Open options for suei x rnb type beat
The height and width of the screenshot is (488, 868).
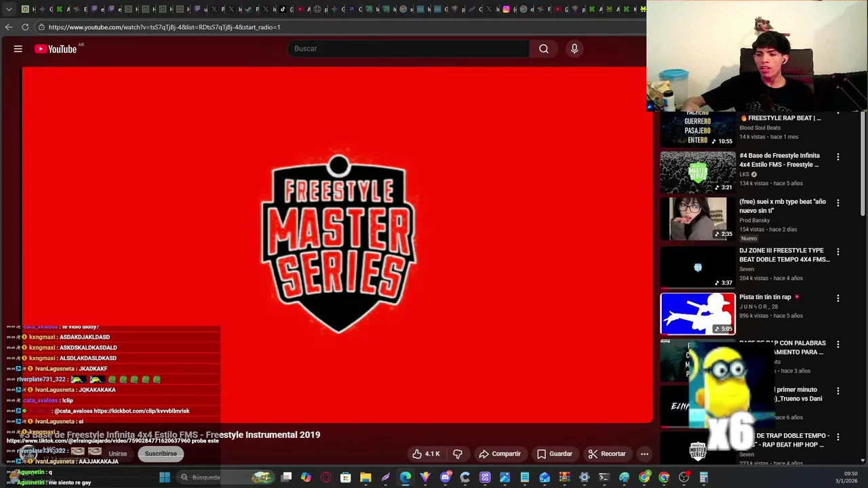pyautogui.click(x=838, y=203)
